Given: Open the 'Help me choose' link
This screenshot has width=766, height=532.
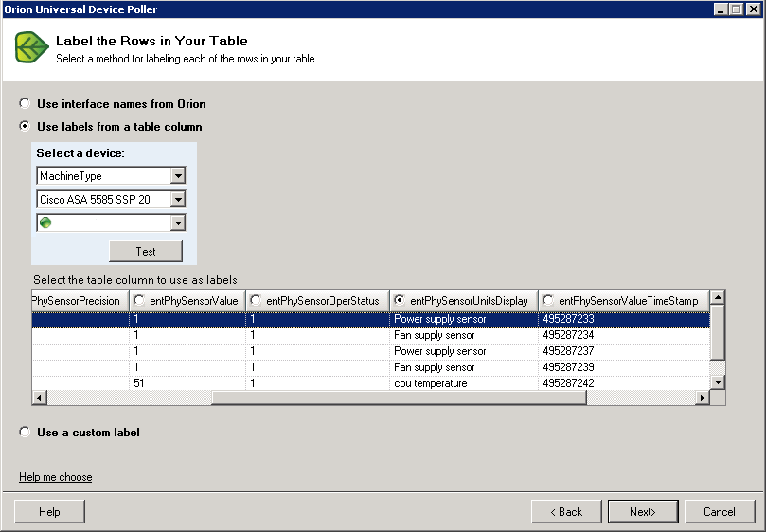Looking at the screenshot, I should point(55,477).
